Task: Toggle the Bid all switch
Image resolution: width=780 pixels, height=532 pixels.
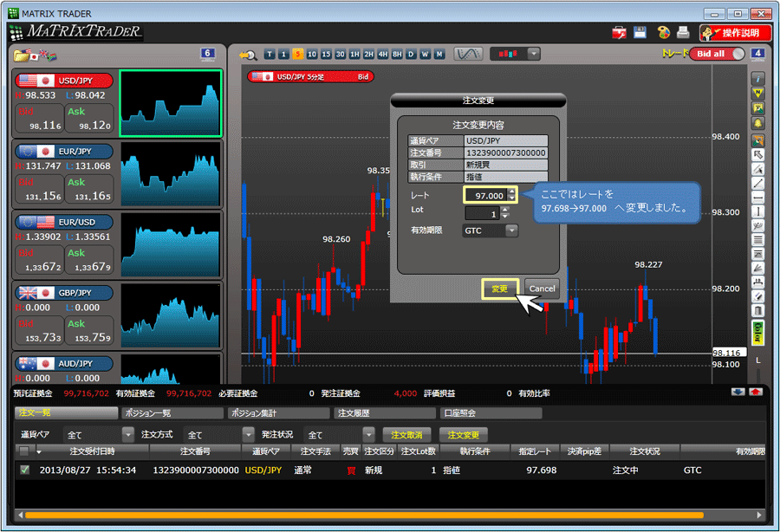Action: pyautogui.click(x=717, y=54)
